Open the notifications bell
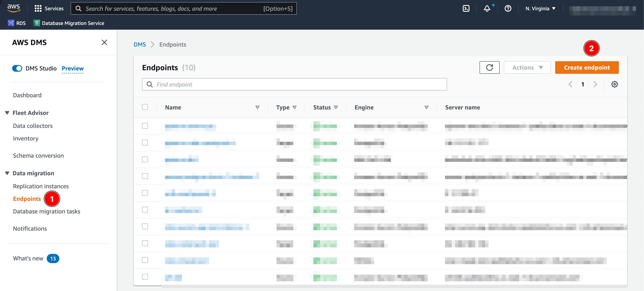This screenshot has width=644, height=291. pos(487,9)
